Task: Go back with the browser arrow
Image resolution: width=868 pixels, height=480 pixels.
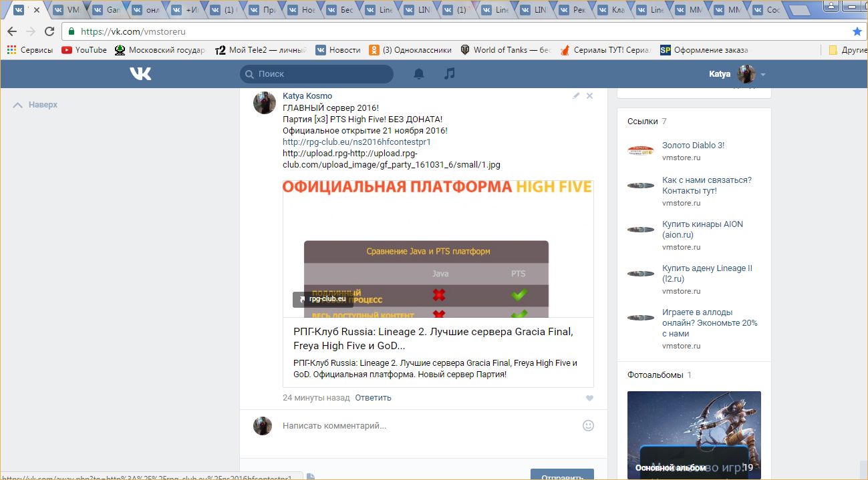Action: tap(12, 31)
